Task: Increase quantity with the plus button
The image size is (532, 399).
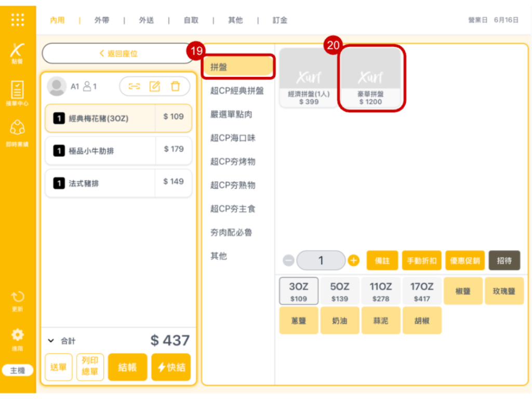Action: click(x=354, y=260)
